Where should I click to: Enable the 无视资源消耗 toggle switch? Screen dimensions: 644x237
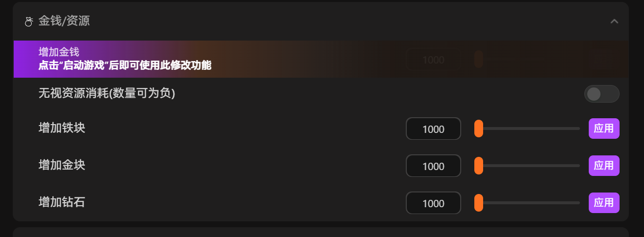pyautogui.click(x=601, y=94)
